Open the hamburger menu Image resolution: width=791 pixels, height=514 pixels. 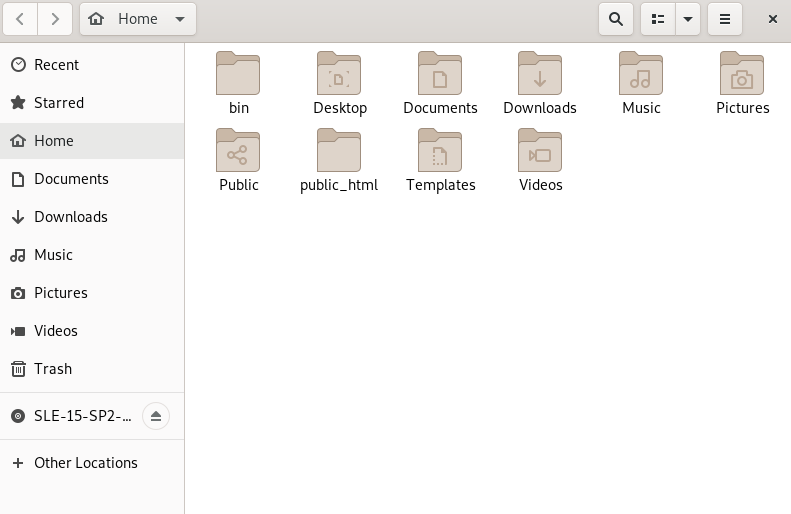pos(725,19)
